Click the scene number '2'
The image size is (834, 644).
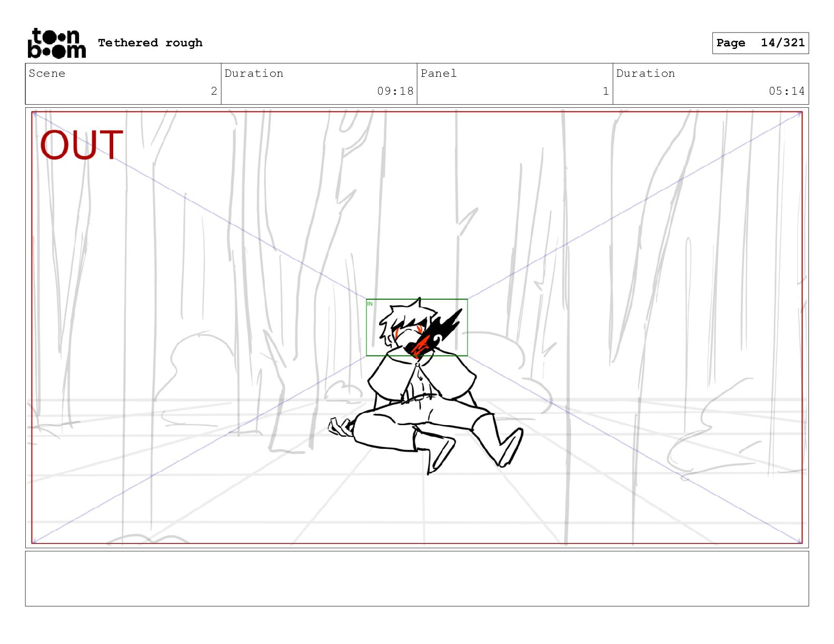[x=214, y=91]
